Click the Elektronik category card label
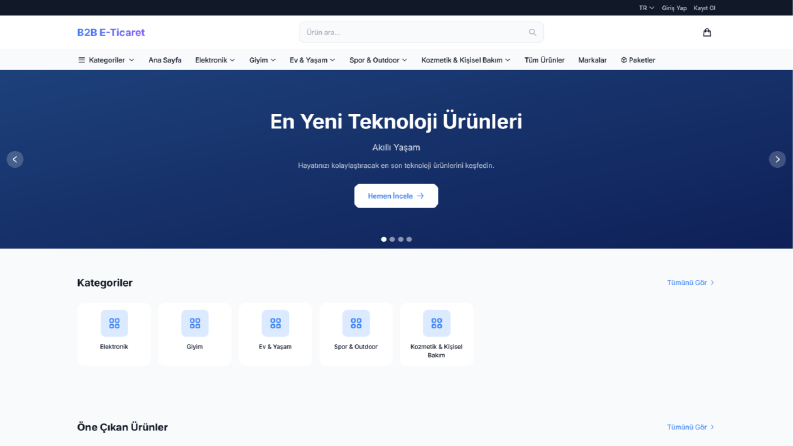The width and height of the screenshot is (793, 446). click(x=114, y=347)
